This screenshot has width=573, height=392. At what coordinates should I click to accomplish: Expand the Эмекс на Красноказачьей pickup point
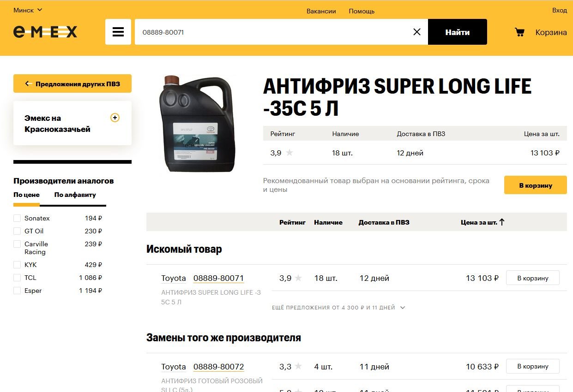pos(115,118)
